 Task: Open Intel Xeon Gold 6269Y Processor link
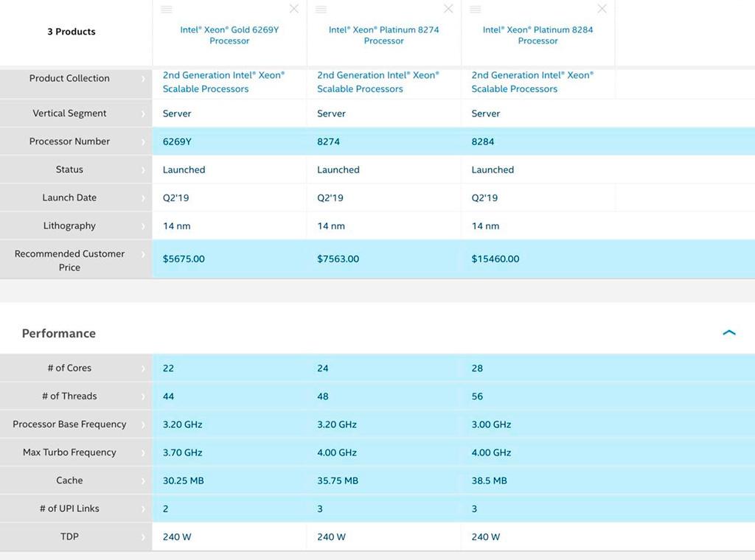pos(229,35)
